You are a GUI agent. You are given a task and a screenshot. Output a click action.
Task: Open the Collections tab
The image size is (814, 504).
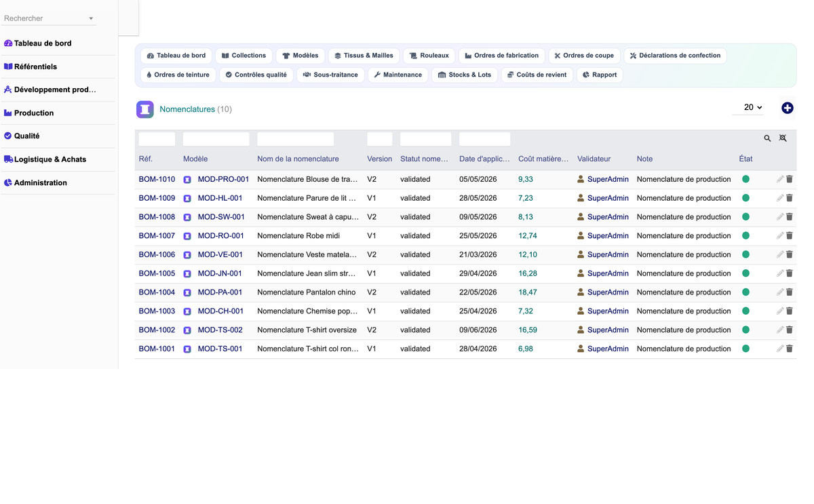[244, 56]
